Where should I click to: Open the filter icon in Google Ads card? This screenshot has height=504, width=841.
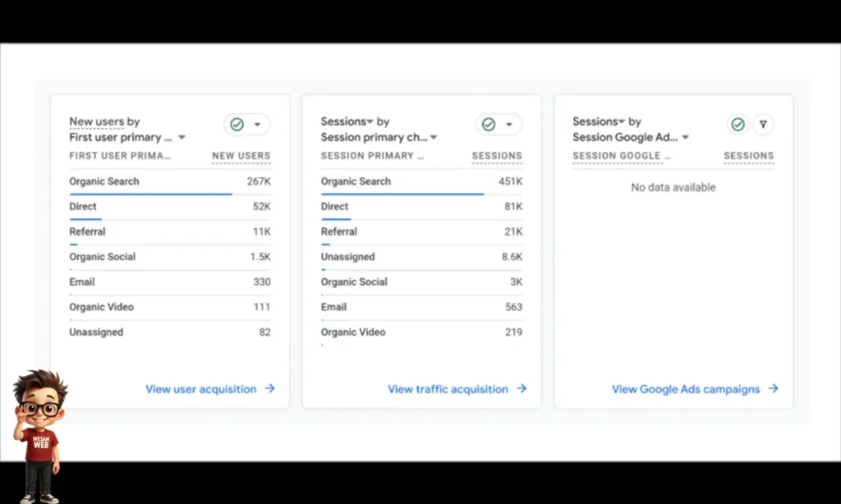click(763, 124)
